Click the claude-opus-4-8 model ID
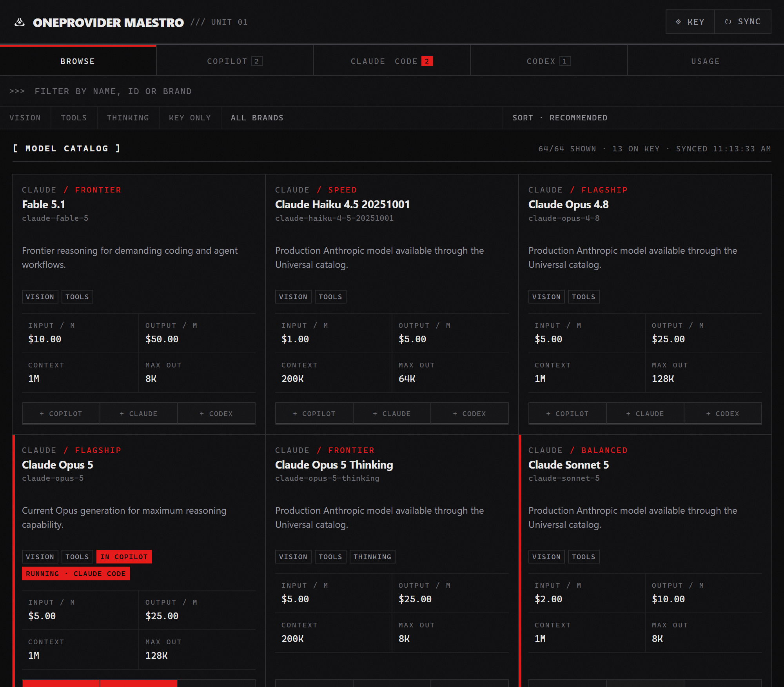 (x=564, y=218)
